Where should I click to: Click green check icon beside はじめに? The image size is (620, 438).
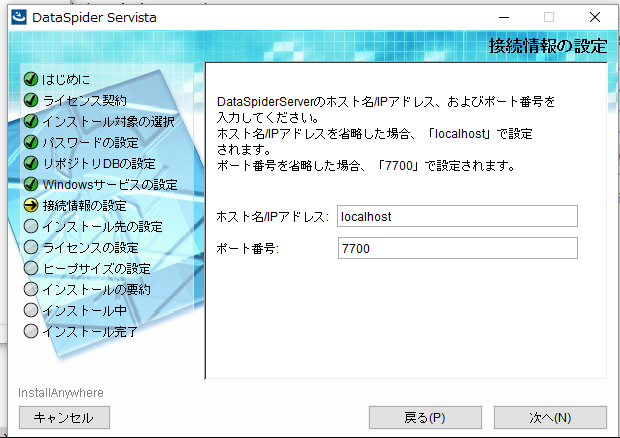[x=31, y=79]
